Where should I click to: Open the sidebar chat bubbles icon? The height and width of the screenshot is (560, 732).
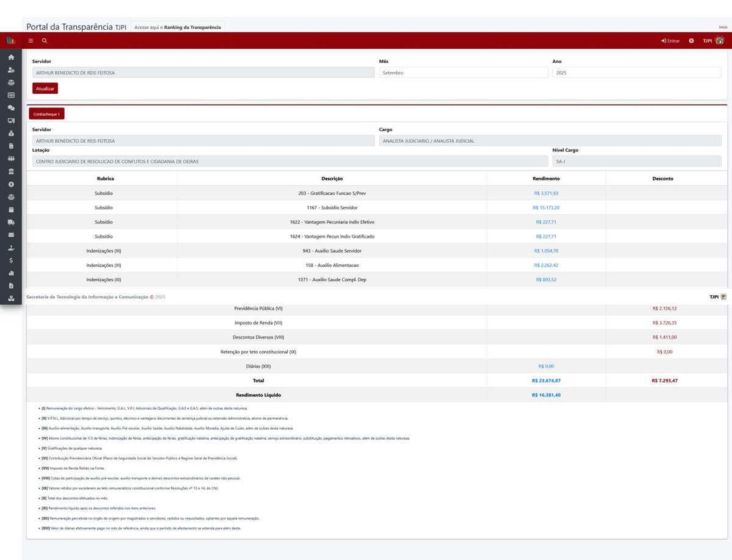click(x=11, y=108)
